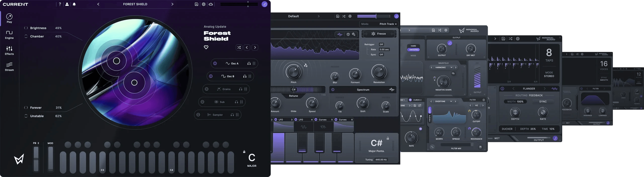Select SMOOTH mode

click(x=413, y=50)
